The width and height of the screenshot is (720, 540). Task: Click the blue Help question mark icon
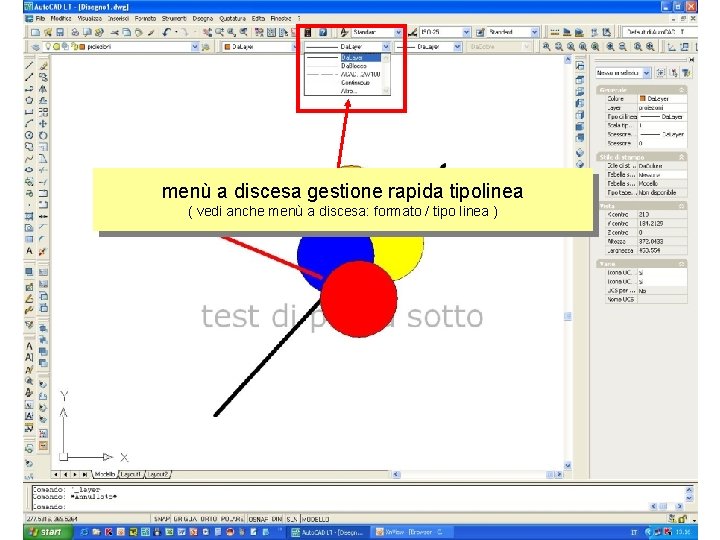tap(323, 32)
